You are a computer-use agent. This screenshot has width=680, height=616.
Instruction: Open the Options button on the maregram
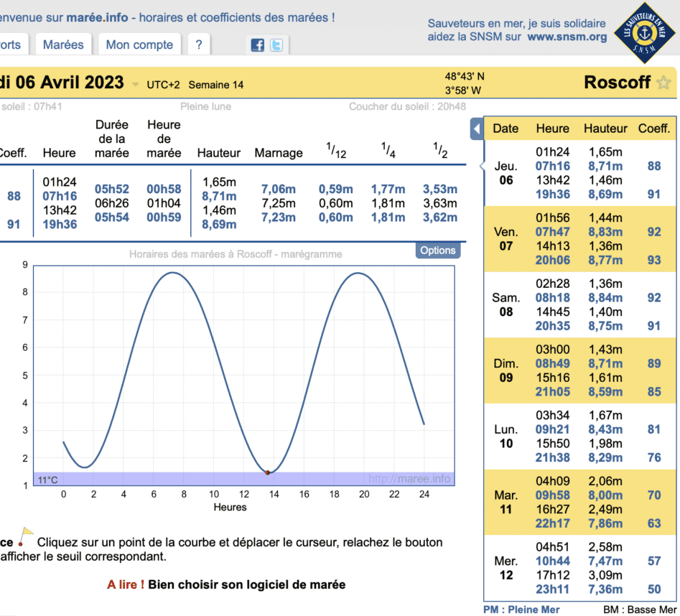[437, 251]
